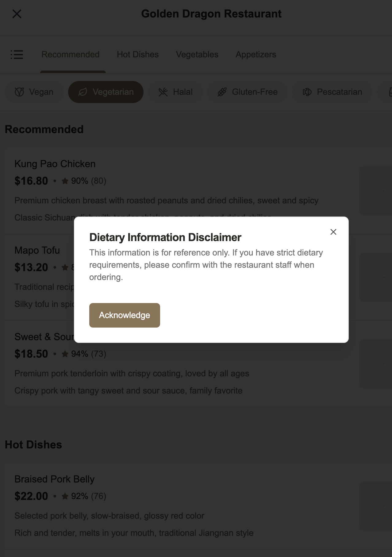Click the $13.20 price of Mapo Tofu
The height and width of the screenshot is (557, 392).
(x=31, y=267)
